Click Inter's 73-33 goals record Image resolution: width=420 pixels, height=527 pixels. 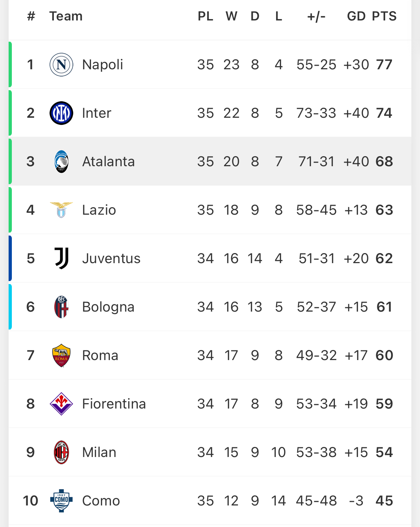pos(316,113)
